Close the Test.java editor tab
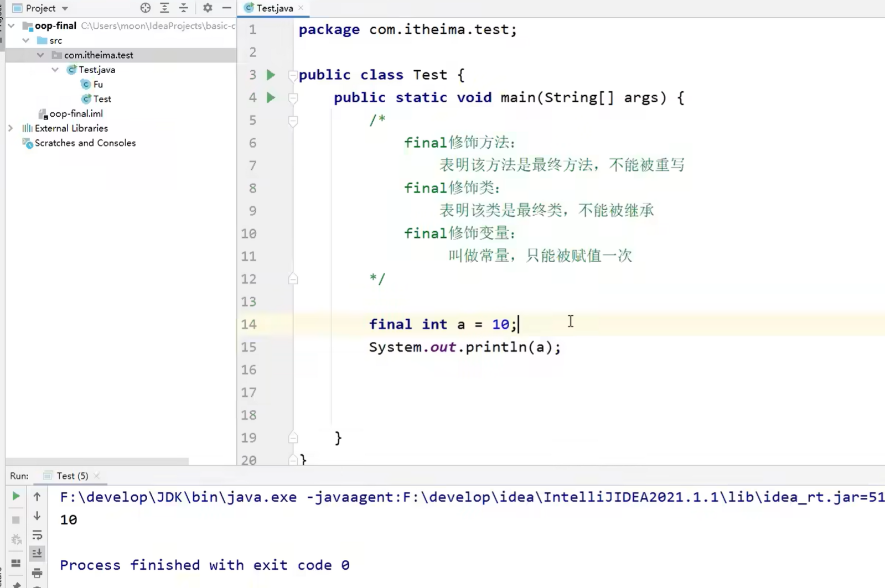This screenshot has width=885, height=588. tap(301, 8)
